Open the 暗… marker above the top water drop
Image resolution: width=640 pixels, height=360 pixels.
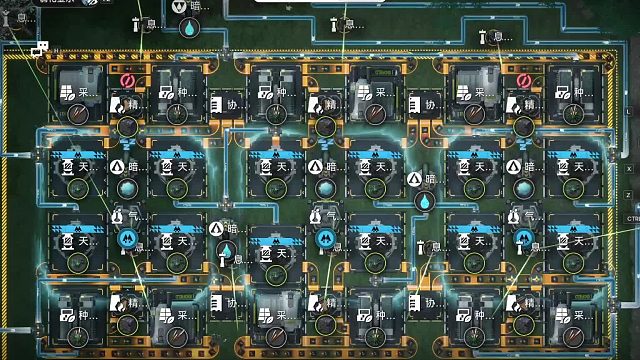tap(191, 7)
